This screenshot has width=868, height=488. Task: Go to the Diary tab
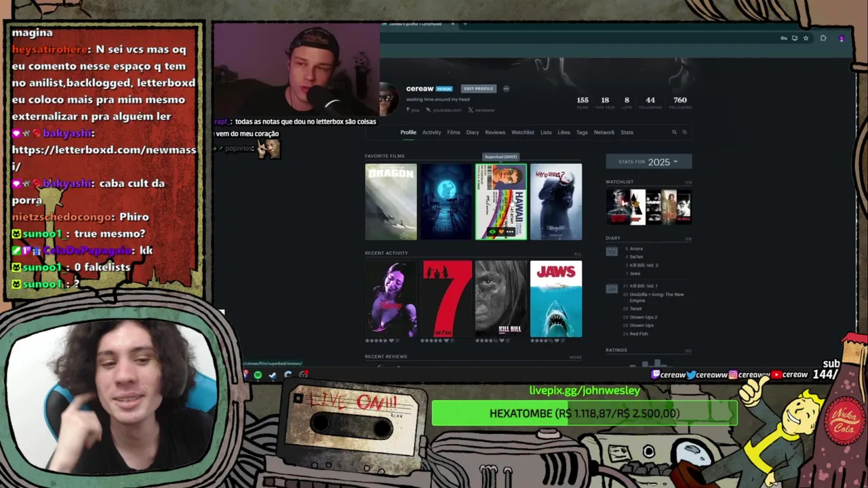[473, 132]
